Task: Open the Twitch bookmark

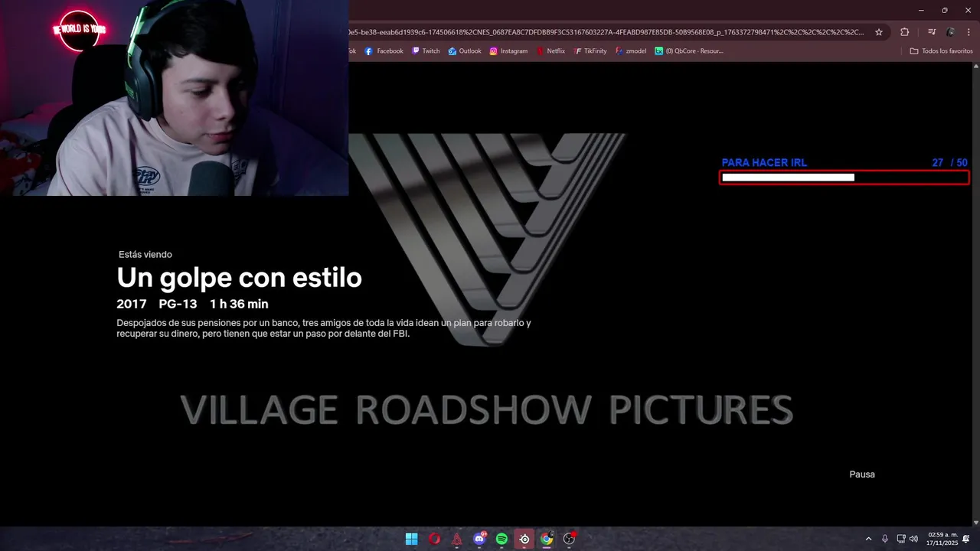Action: pos(426,51)
